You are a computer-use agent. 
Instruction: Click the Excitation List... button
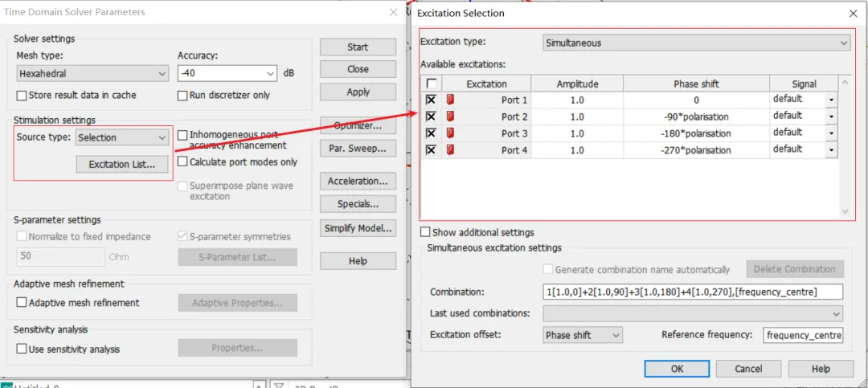tap(122, 164)
